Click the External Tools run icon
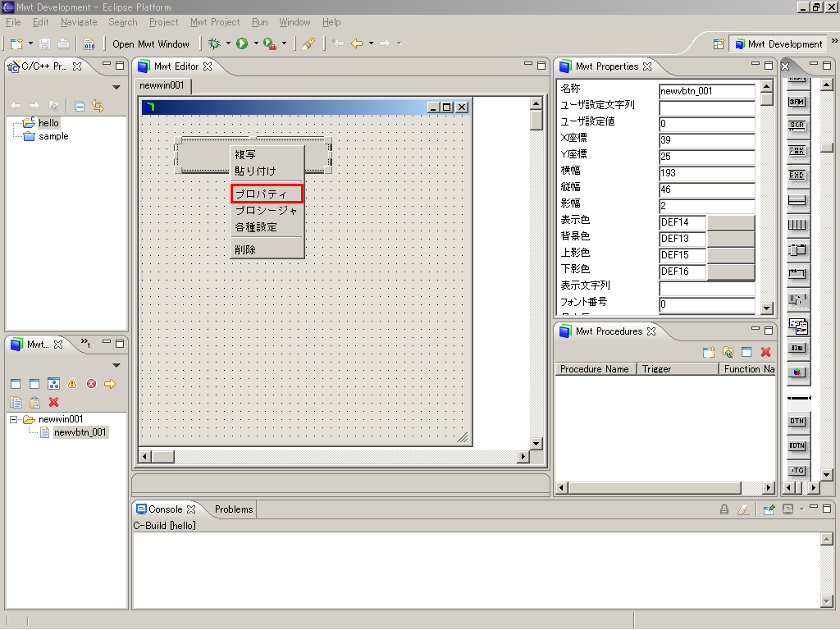Image resolution: width=840 pixels, height=630 pixels. pos(270,44)
